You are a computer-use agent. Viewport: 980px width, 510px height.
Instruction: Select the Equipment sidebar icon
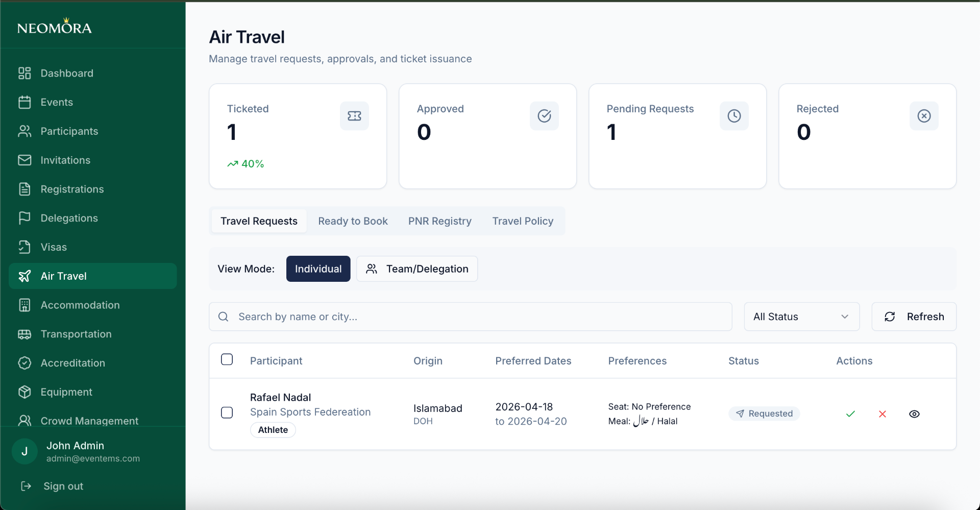24,392
